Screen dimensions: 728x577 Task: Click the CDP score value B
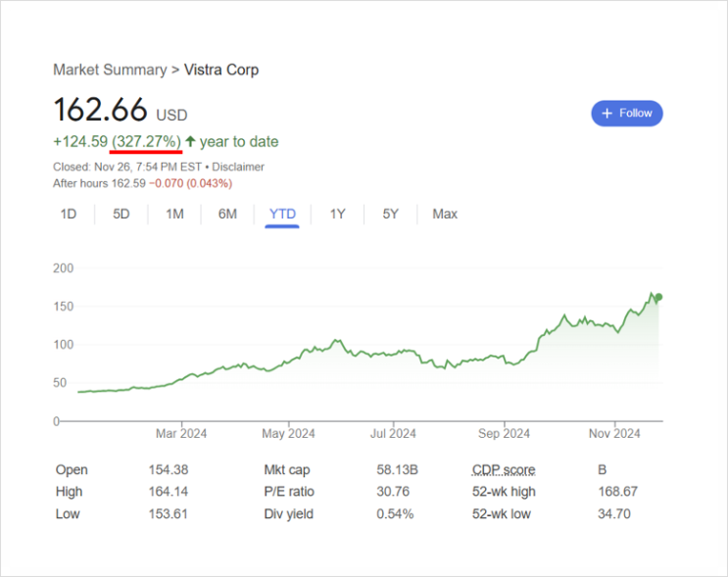(603, 470)
